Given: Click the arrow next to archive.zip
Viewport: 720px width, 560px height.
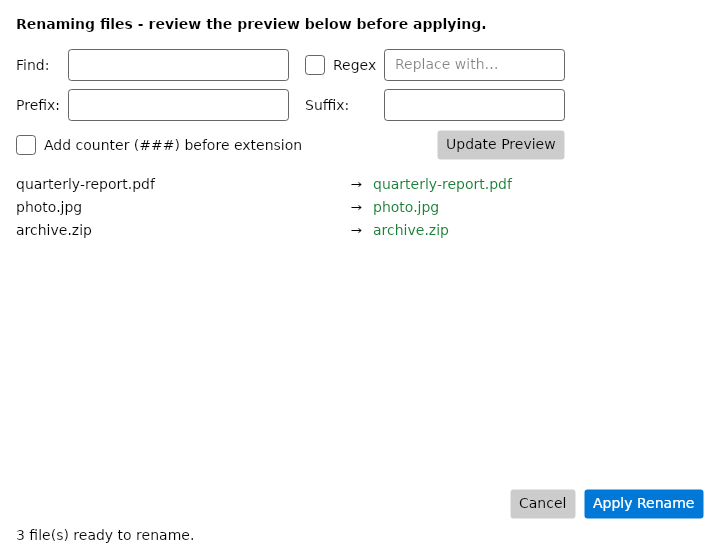Looking at the screenshot, I should [356, 230].
